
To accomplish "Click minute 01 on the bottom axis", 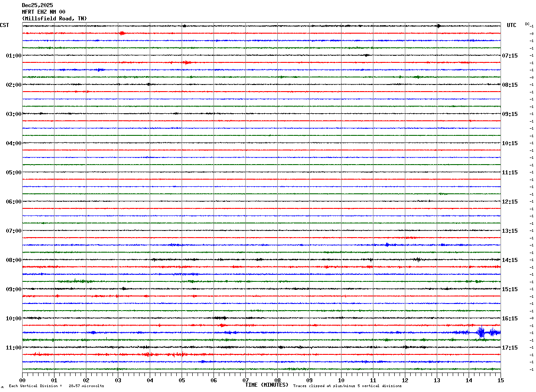I will (54, 380).
